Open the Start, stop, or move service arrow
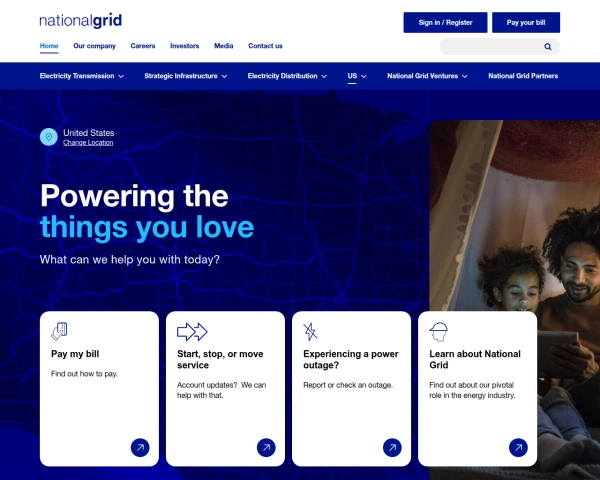The width and height of the screenshot is (600, 480). click(x=266, y=447)
